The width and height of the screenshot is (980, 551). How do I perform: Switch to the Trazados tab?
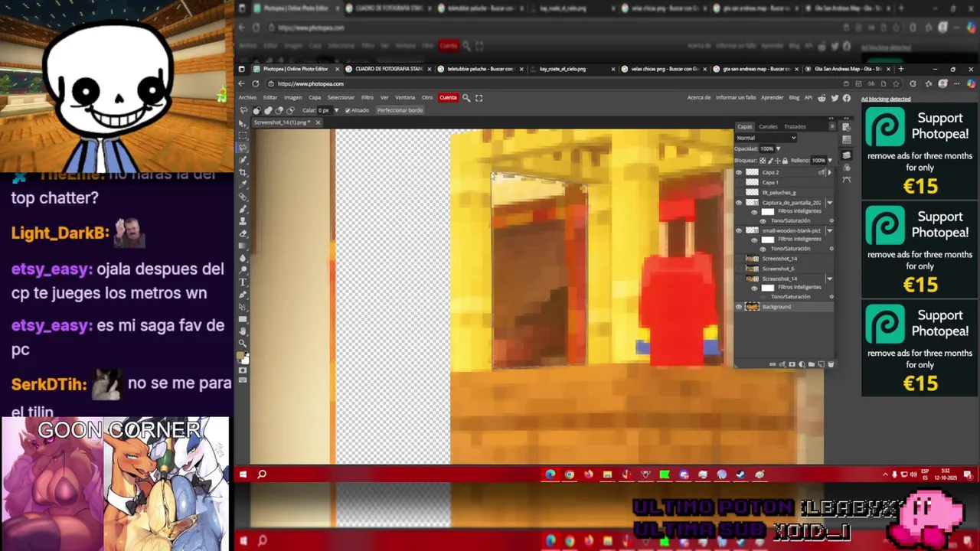pyautogui.click(x=795, y=126)
